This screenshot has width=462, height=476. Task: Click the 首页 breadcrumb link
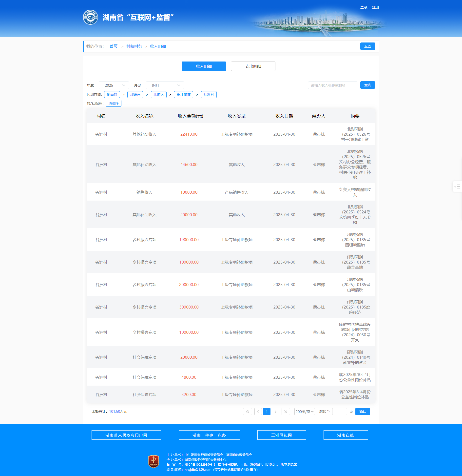click(x=114, y=46)
